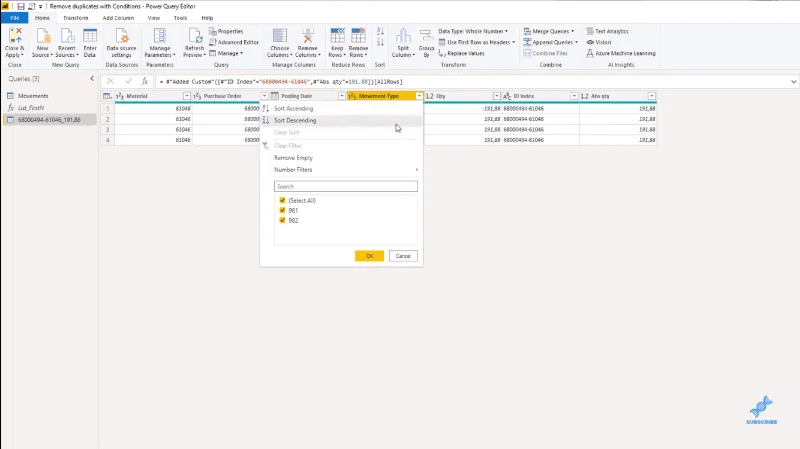Switch to the View tab
The width and height of the screenshot is (800, 449).
click(154, 18)
